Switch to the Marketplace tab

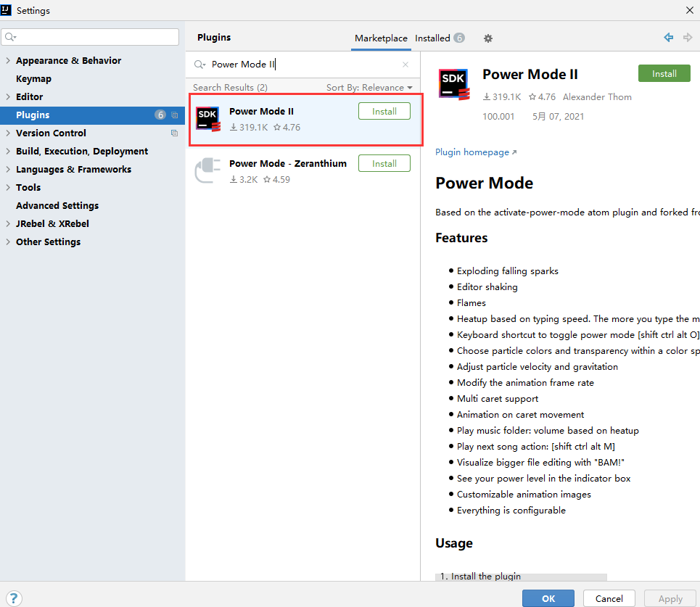pyautogui.click(x=381, y=38)
